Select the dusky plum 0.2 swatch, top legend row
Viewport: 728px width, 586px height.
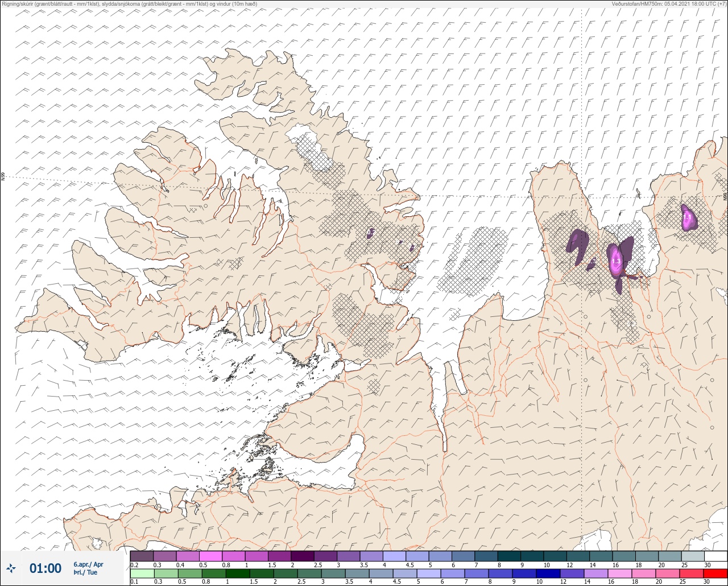click(x=142, y=556)
